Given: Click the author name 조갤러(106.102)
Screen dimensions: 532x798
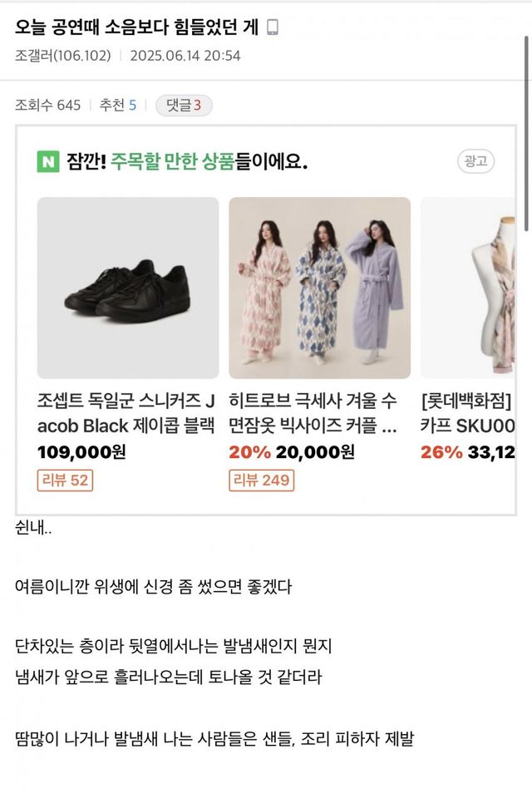Looking at the screenshot, I should click(x=63, y=56).
